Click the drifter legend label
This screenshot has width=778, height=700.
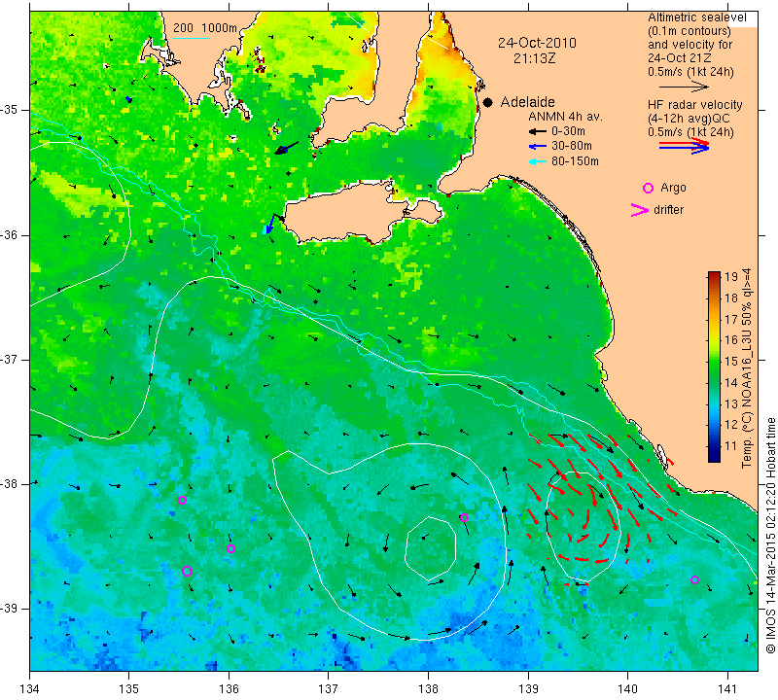(x=668, y=210)
